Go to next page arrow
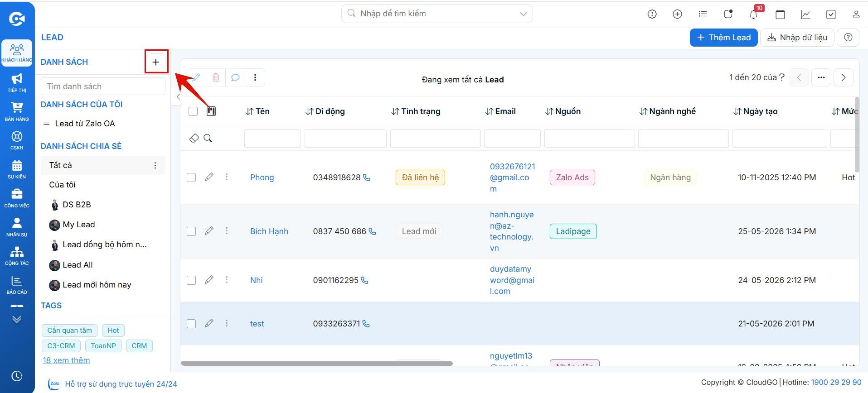This screenshot has height=393, width=868. click(844, 77)
